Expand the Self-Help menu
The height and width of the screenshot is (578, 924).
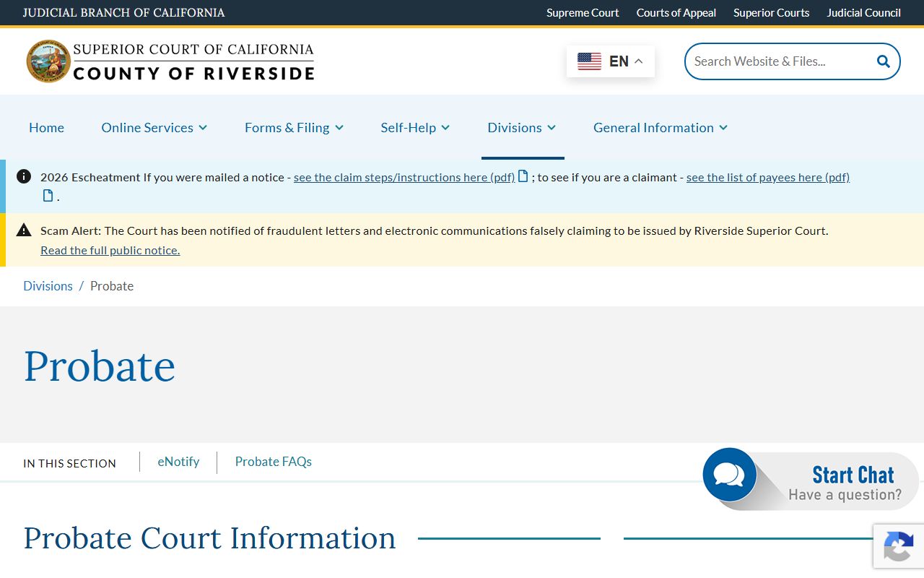415,127
